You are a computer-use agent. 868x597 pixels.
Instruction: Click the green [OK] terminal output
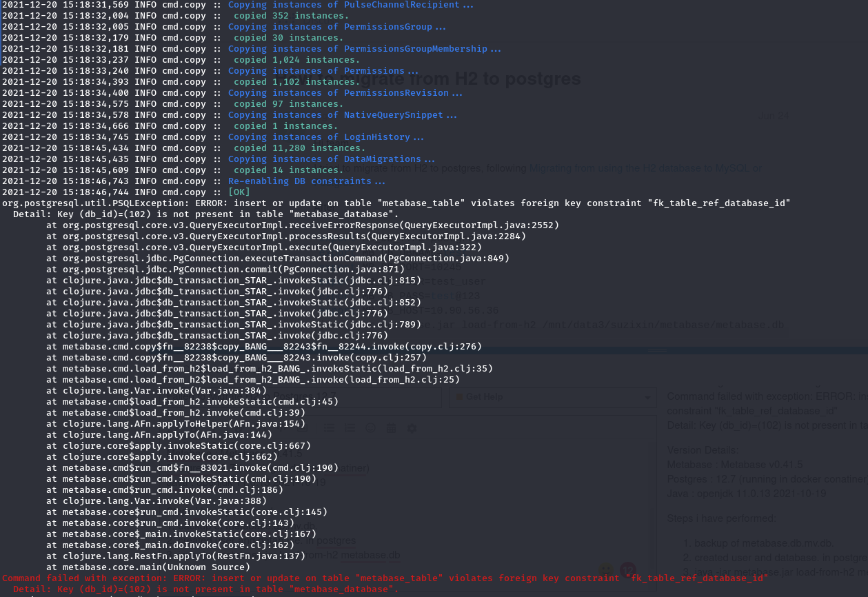239,192
